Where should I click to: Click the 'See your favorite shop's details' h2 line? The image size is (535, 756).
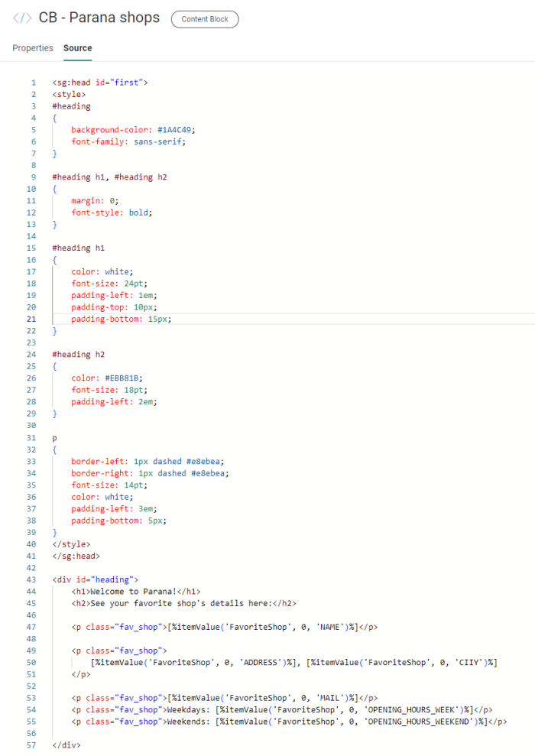tap(183, 604)
